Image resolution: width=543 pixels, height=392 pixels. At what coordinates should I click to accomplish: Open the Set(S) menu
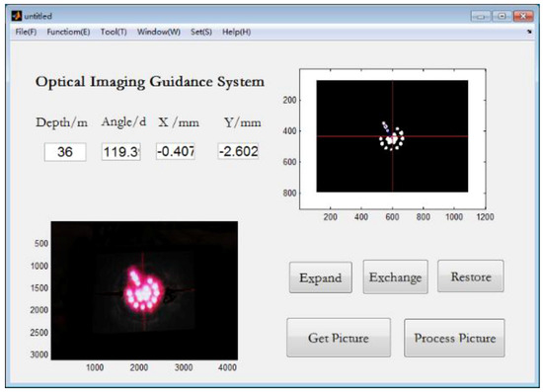pos(201,32)
